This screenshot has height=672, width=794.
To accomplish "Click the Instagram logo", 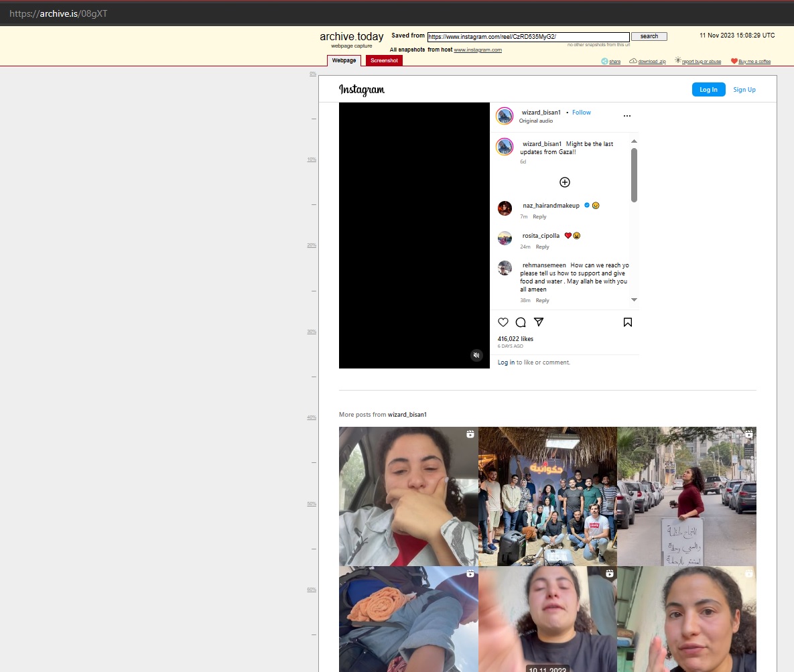I will pyautogui.click(x=362, y=90).
